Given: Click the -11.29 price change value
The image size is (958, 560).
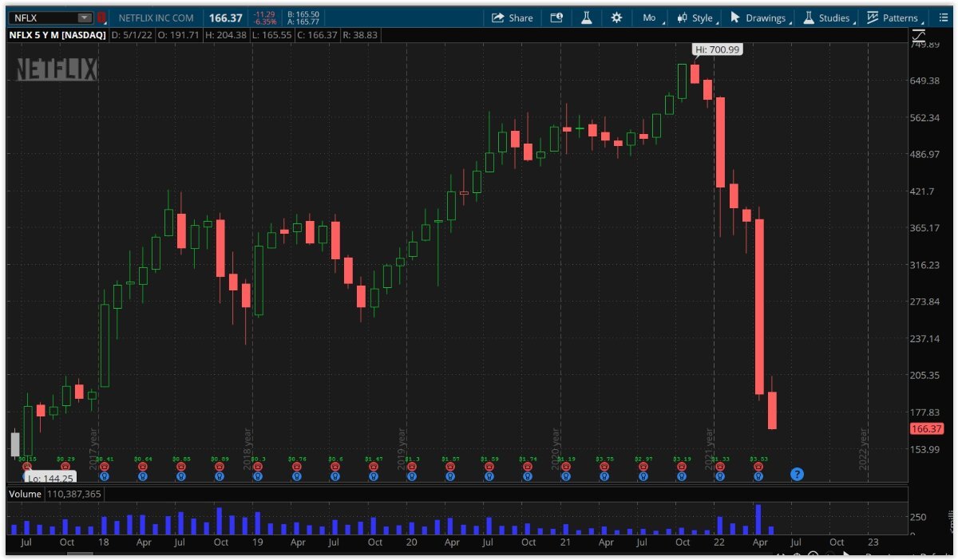Looking at the screenshot, I should (x=264, y=14).
